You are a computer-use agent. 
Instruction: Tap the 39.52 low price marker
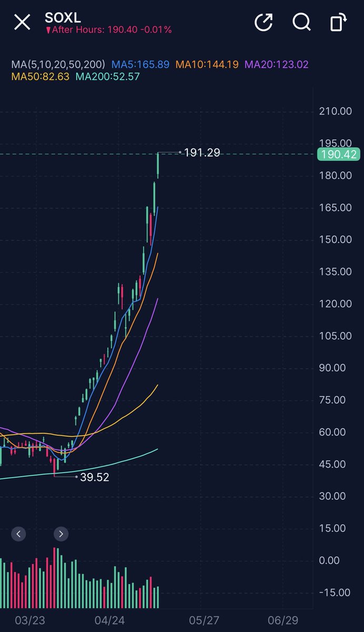(x=95, y=477)
